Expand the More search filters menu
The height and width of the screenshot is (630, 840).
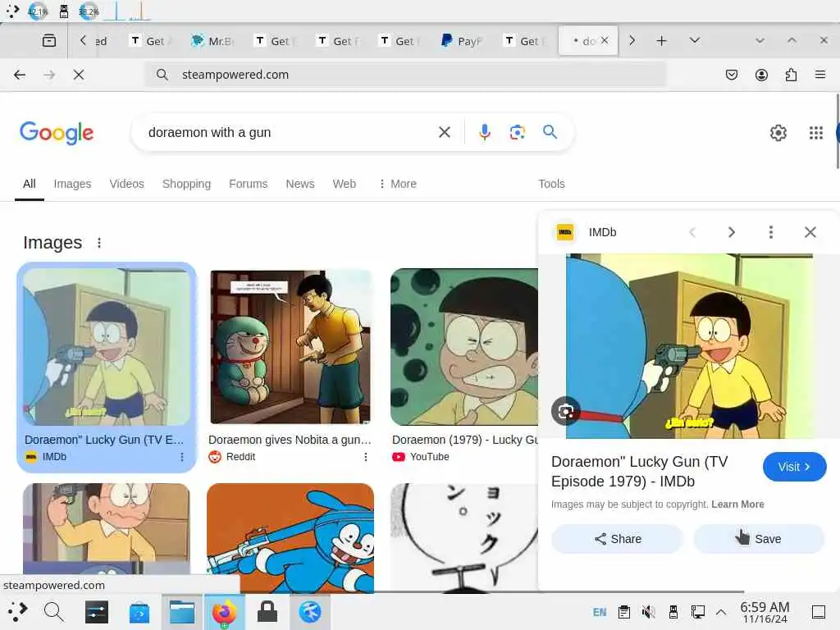pyautogui.click(x=398, y=184)
